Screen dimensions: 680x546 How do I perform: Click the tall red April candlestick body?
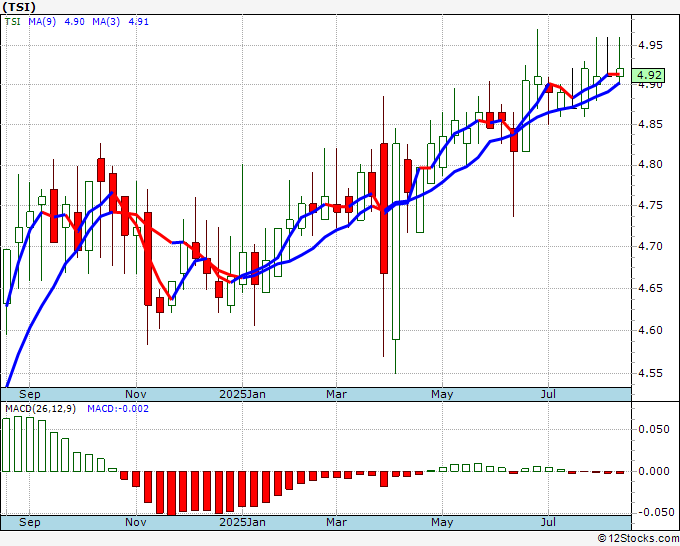[384, 208]
